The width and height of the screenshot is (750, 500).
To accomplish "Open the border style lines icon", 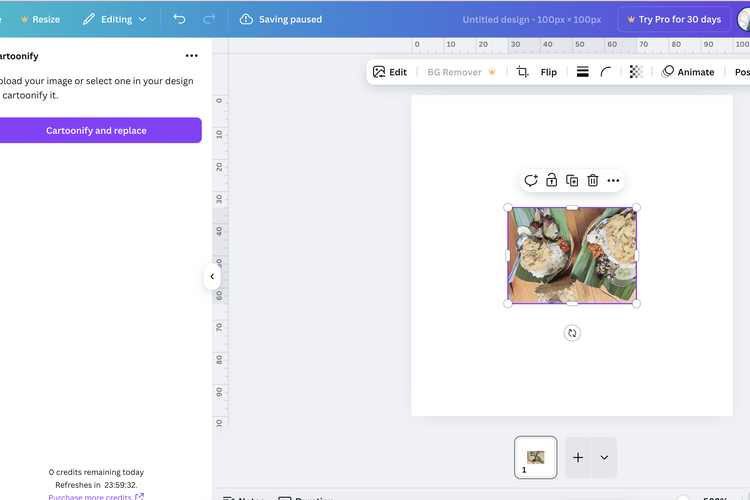I will pos(583,72).
